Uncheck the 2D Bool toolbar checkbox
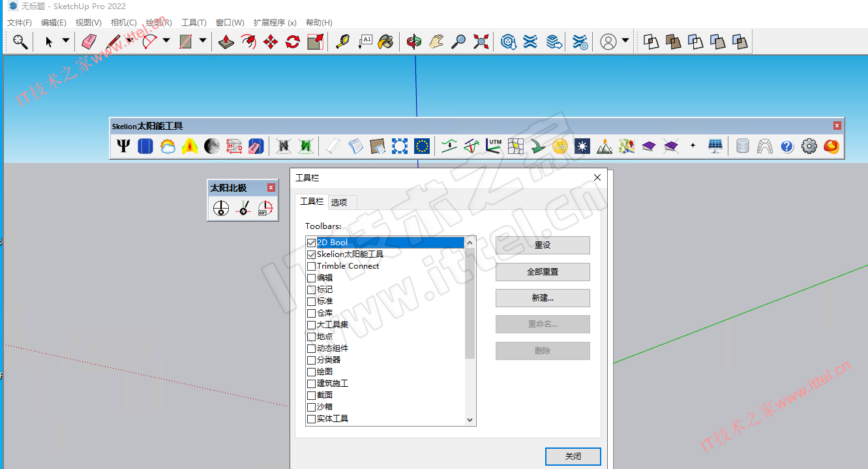The height and width of the screenshot is (469, 868). [311, 243]
